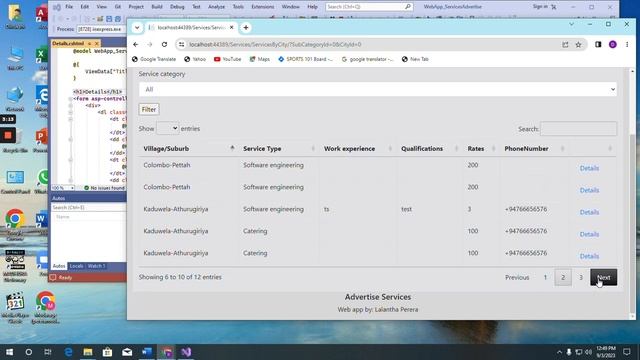Image resolution: width=640 pixels, height=360 pixels.
Task: Open YouTube bookmark
Action: [227, 59]
